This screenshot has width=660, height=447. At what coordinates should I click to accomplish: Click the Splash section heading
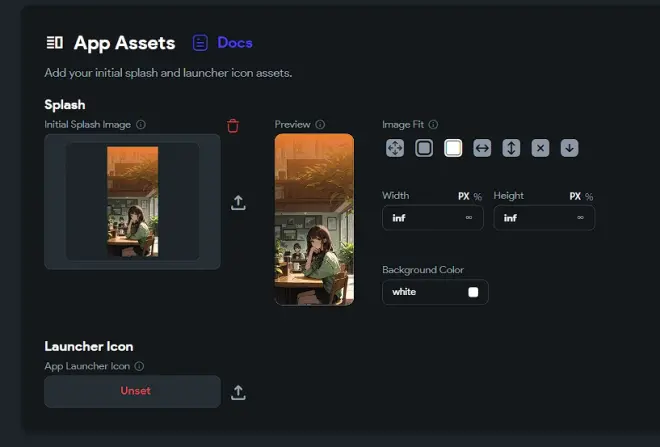click(x=65, y=105)
